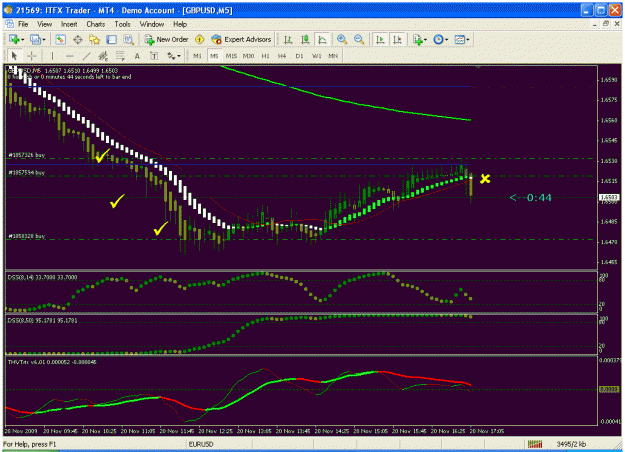Toggle Auto Scroll chart button
This screenshot has height=452, width=625.
point(380,39)
